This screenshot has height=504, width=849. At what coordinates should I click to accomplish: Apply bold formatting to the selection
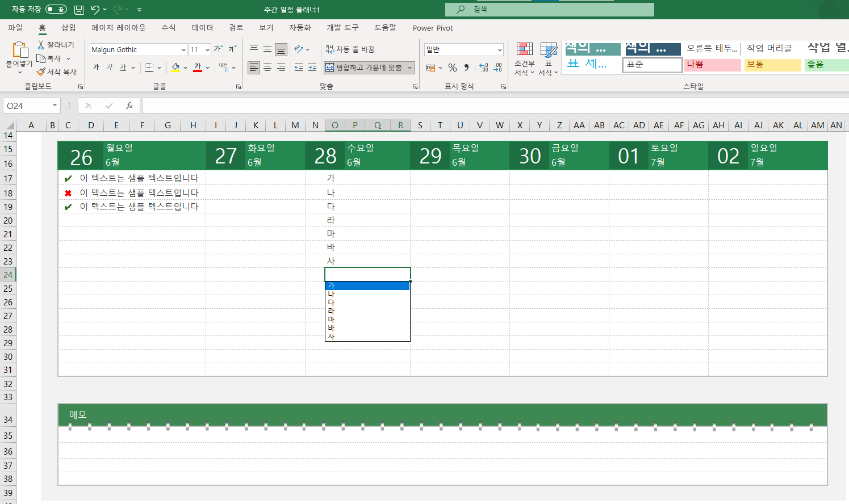[97, 67]
